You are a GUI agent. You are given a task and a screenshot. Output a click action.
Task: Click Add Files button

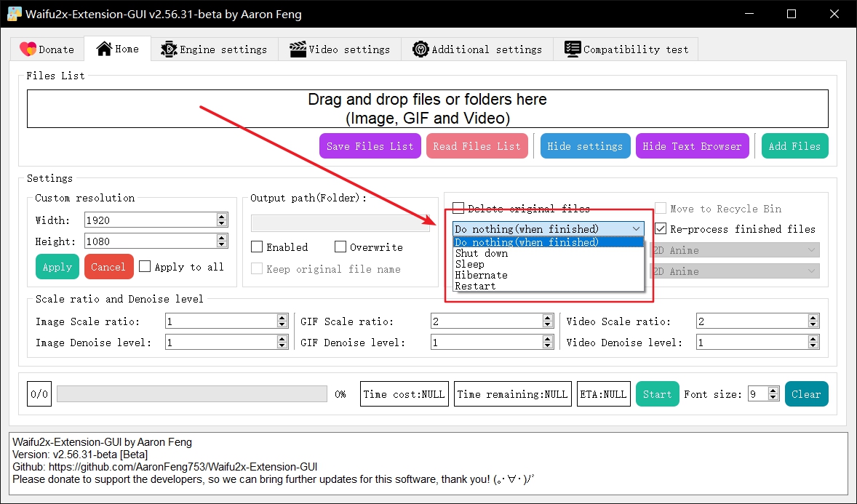pos(794,146)
